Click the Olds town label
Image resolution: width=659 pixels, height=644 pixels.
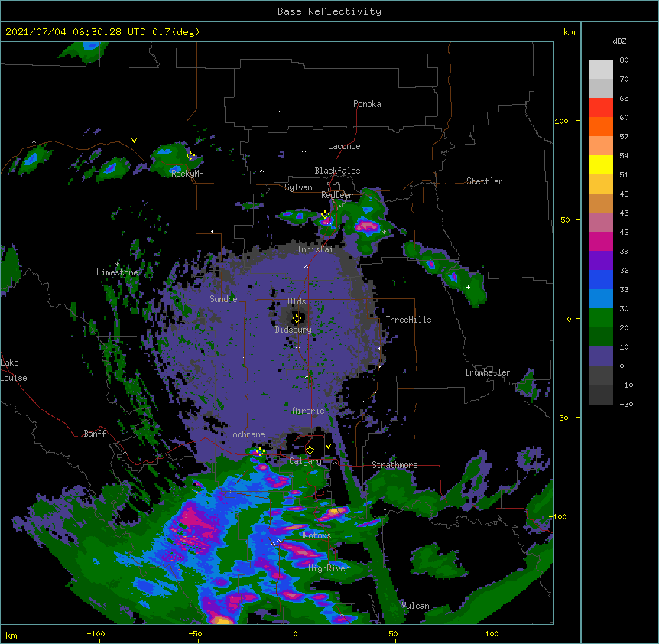(297, 301)
